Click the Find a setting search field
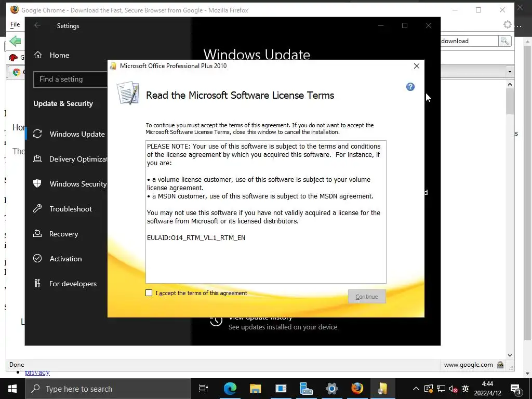The width and height of the screenshot is (532, 399). tap(70, 79)
